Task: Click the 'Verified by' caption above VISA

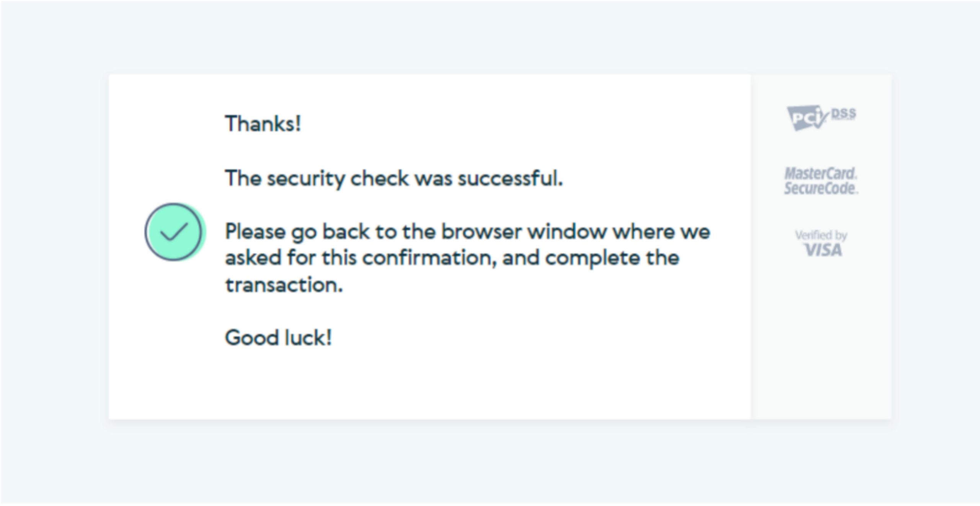Action: click(821, 235)
